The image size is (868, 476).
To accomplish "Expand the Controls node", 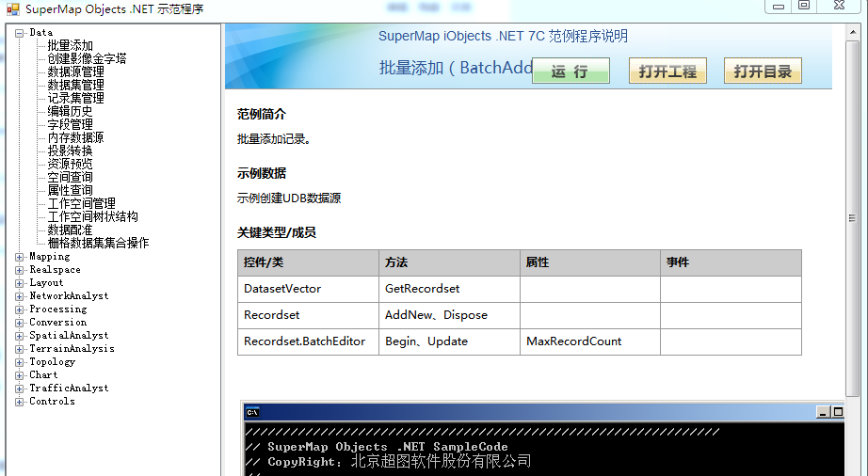I will [x=20, y=402].
